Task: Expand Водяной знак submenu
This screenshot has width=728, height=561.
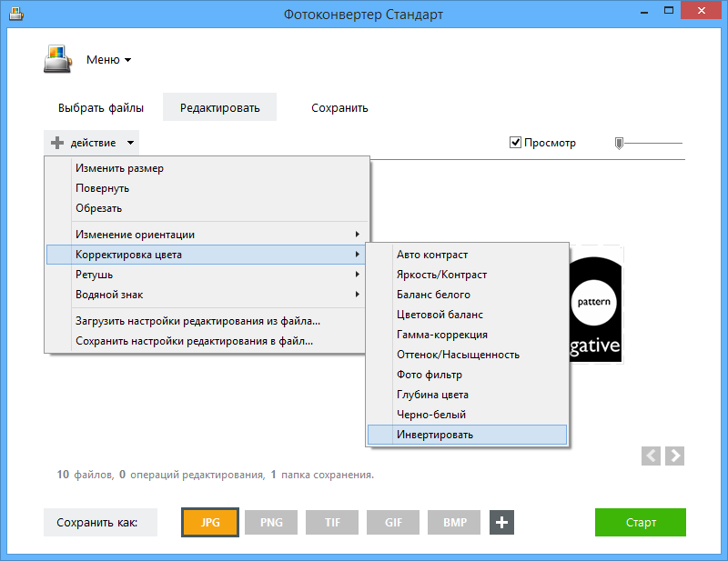Action: tap(207, 295)
